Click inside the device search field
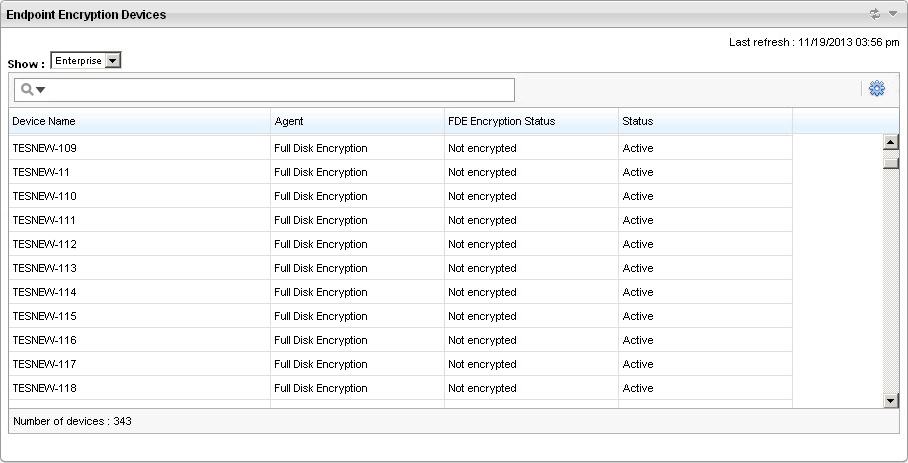Image resolution: width=908 pixels, height=463 pixels. [x=280, y=90]
